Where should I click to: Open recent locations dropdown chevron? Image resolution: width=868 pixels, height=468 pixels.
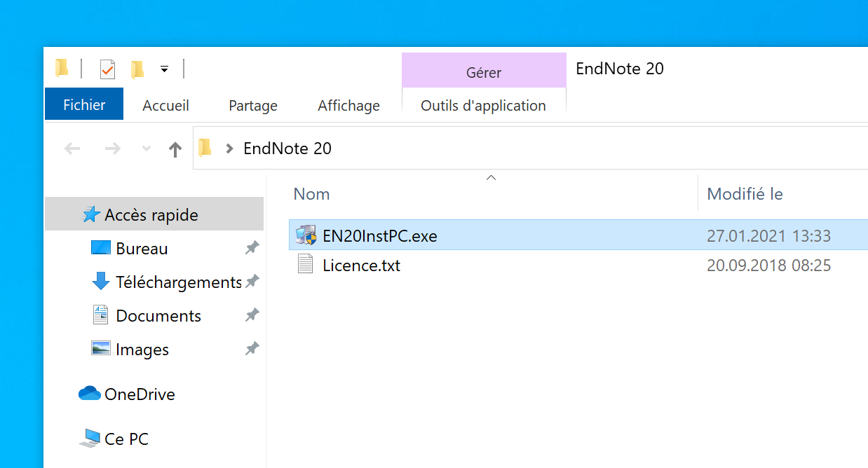pyautogui.click(x=147, y=149)
